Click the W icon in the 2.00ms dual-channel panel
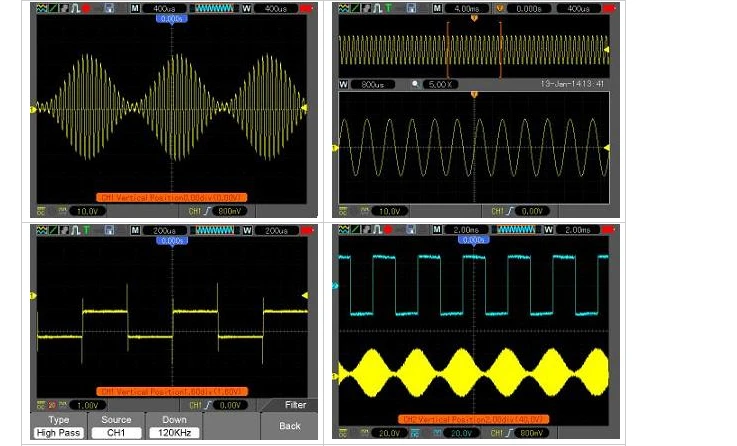Image resolution: width=737 pixels, height=446 pixels. pos(549,230)
